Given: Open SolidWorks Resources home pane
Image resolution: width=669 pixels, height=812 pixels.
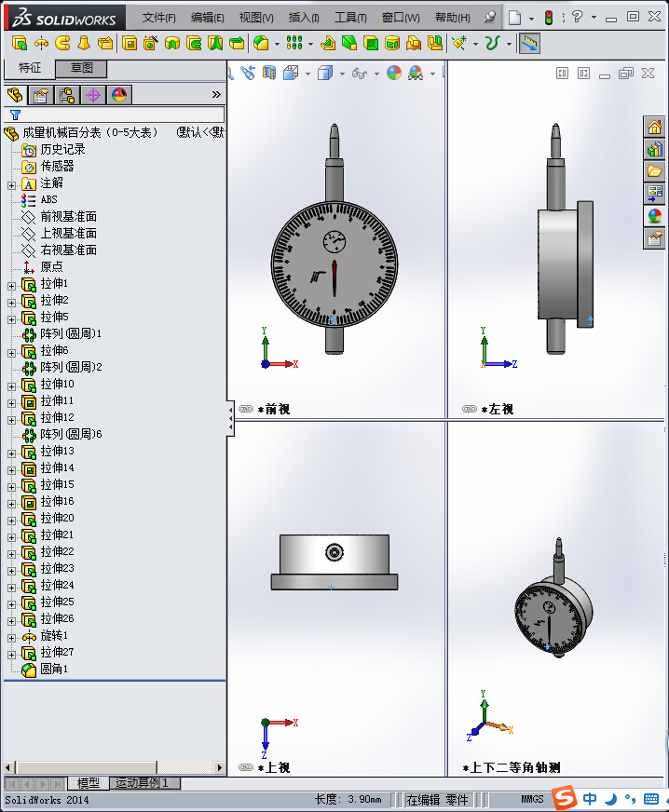Looking at the screenshot, I should (654, 127).
